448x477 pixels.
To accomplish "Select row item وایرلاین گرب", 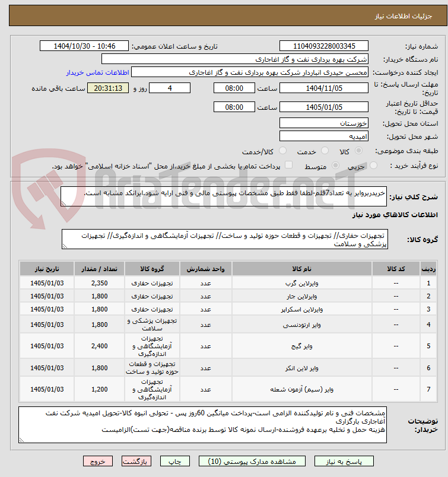I will pyautogui.click(x=302, y=283).
